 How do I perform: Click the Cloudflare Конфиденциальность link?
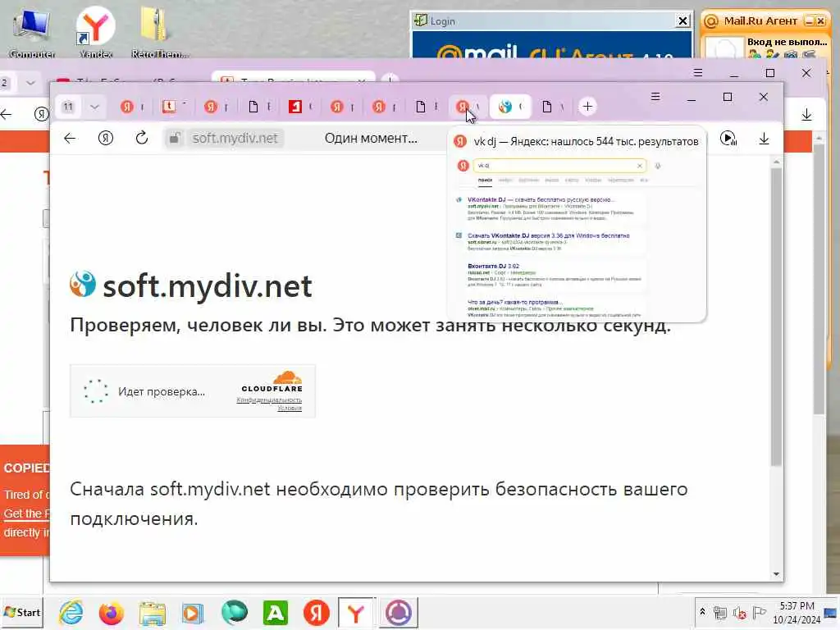click(x=269, y=400)
